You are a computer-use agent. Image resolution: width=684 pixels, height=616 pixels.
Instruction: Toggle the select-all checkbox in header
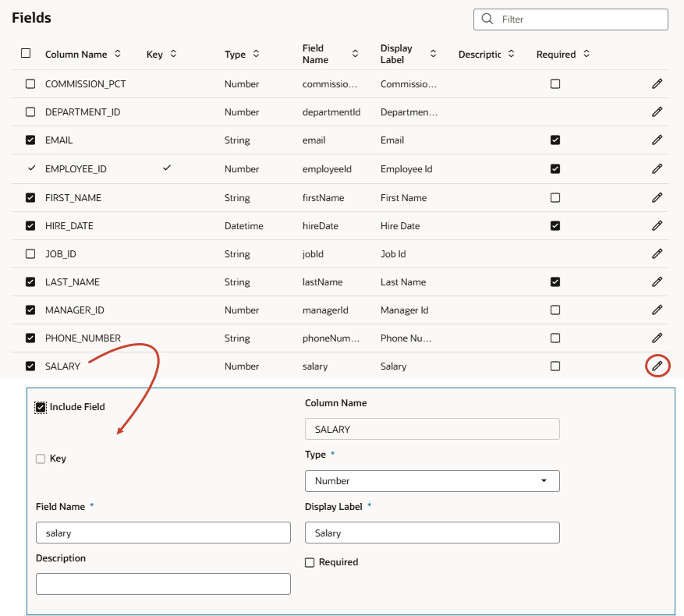click(26, 53)
